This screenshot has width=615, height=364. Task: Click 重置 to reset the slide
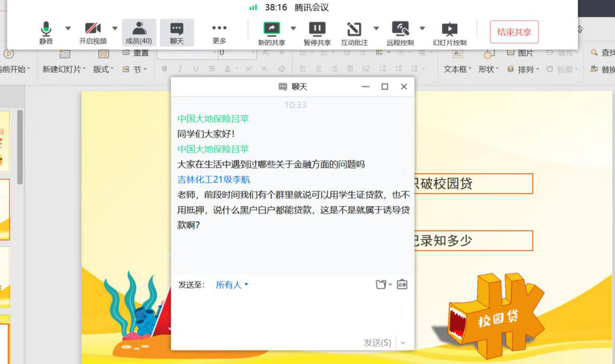coord(136,53)
